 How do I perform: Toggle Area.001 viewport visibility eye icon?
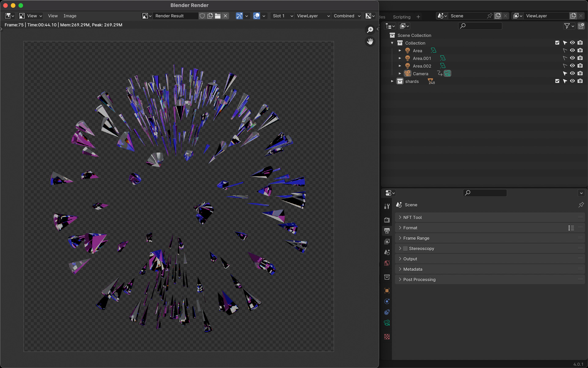[572, 58]
